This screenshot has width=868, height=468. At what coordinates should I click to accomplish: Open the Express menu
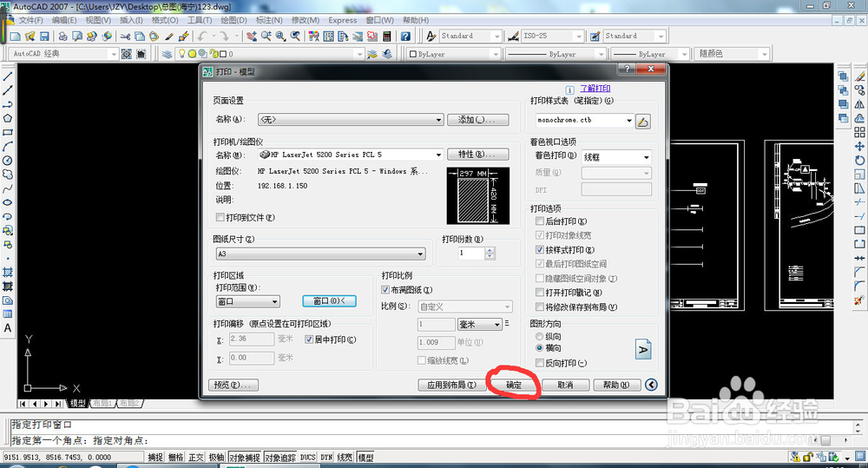tap(343, 20)
